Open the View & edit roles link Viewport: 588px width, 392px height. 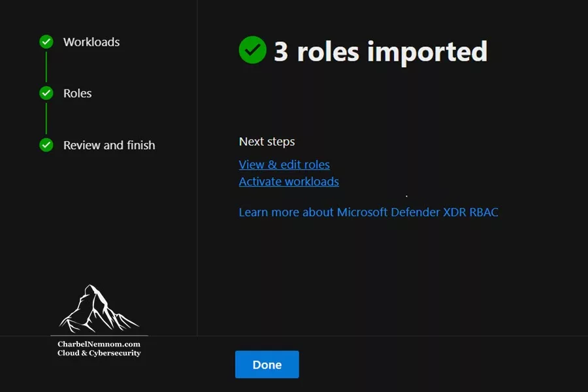pyautogui.click(x=284, y=164)
